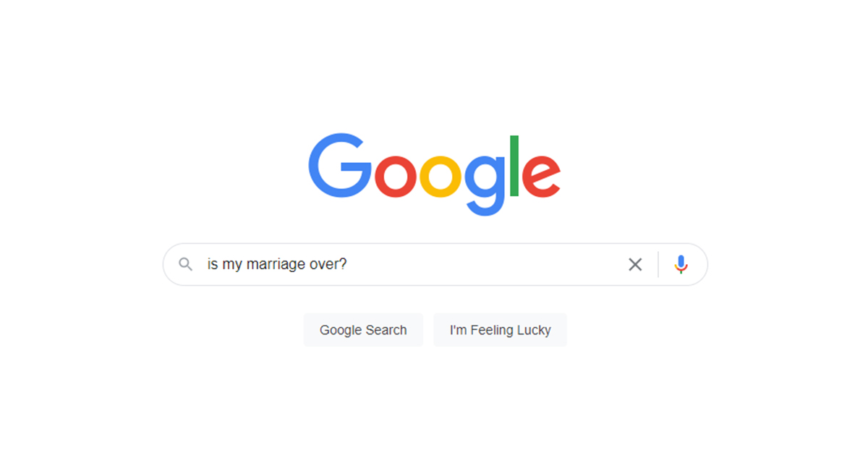Screen dimensions: 868x456
Task: Click the I'm Feeling Lucky button
Action: 501,330
